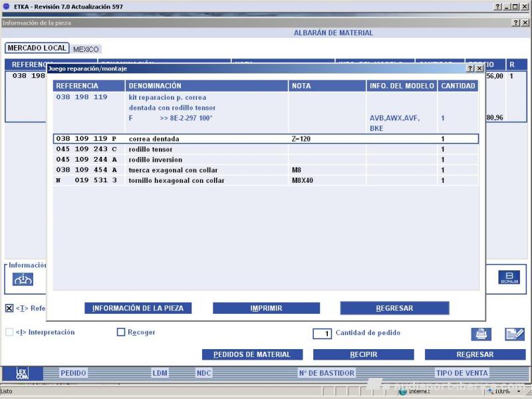The width and height of the screenshot is (532, 399).
Task: Toggle the <I> Interpretación checkbox
Action: point(9,332)
